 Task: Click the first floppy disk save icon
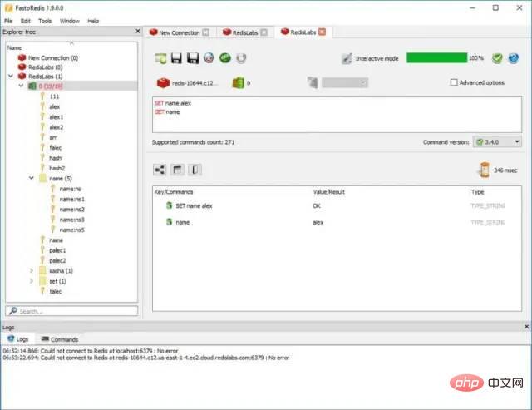(x=176, y=58)
